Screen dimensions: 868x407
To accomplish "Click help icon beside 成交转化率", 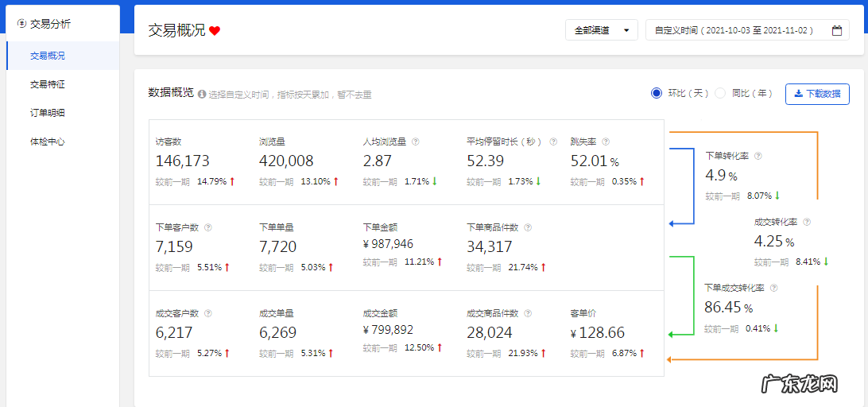I will [807, 222].
